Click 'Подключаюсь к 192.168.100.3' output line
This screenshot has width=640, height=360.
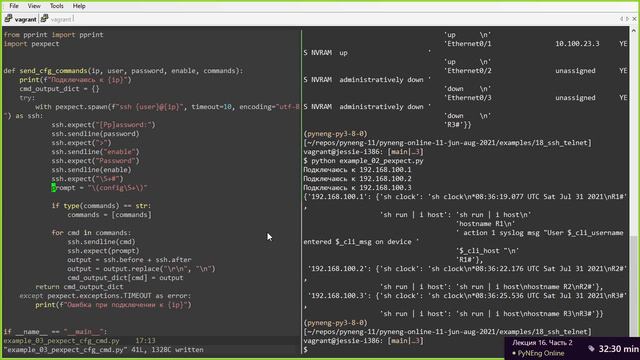[357, 188]
